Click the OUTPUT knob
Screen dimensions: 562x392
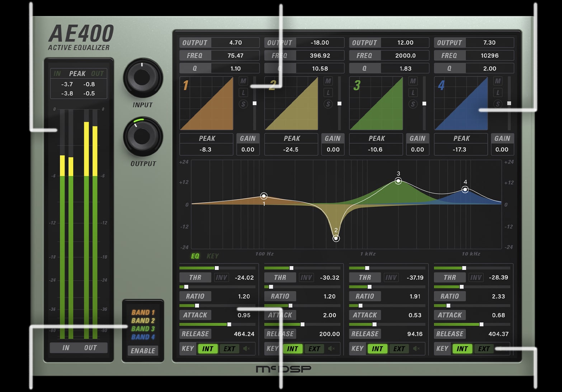tap(142, 137)
